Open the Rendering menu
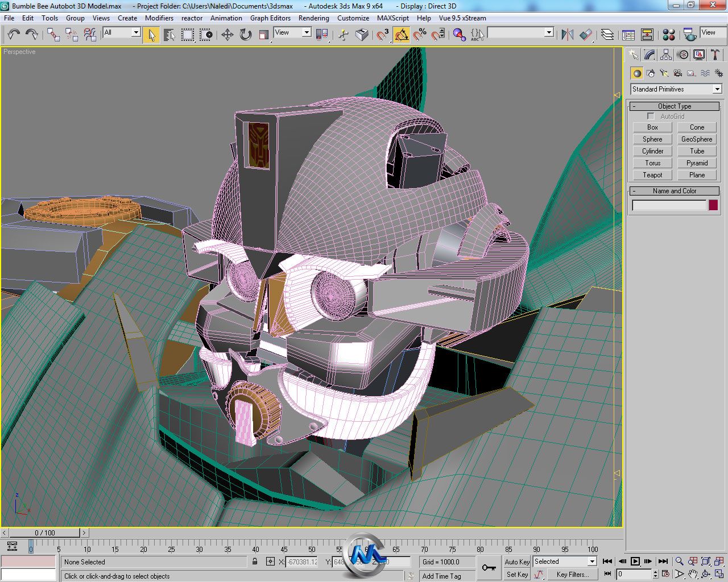 click(313, 18)
